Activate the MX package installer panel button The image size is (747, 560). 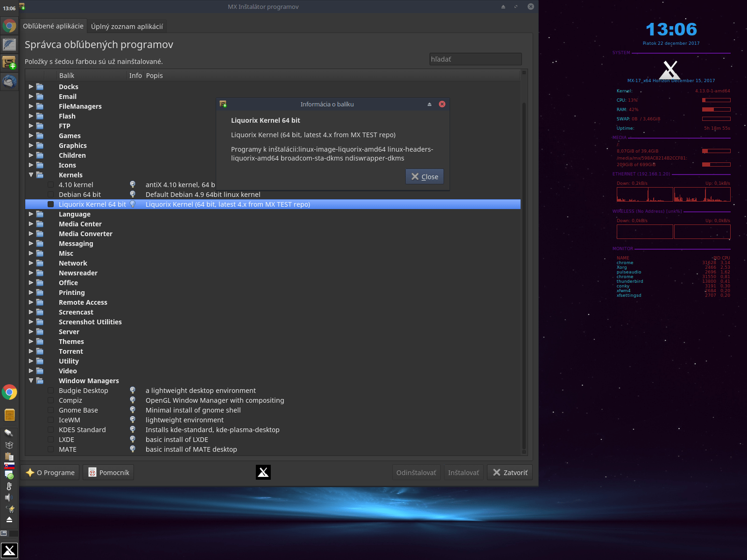click(x=9, y=63)
